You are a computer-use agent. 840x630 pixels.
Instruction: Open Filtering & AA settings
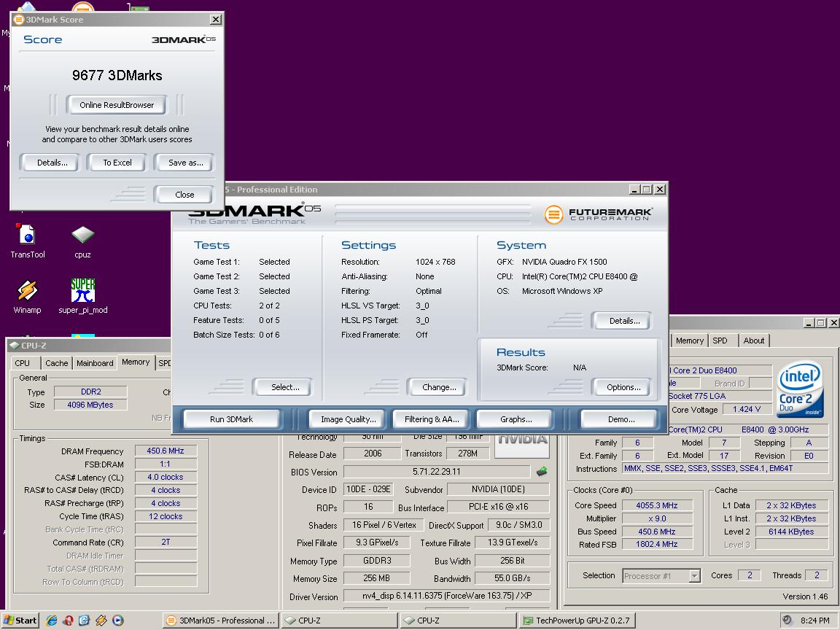point(432,419)
